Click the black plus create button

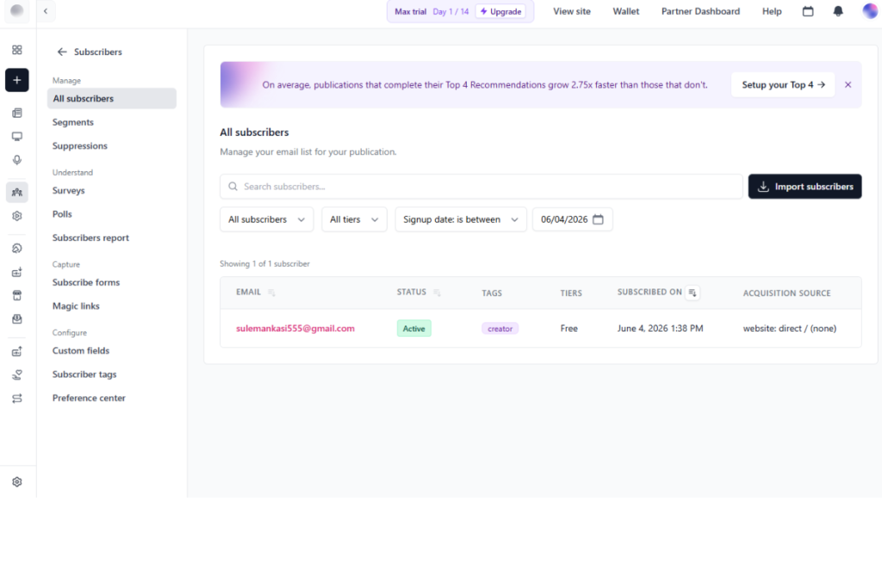point(17,80)
